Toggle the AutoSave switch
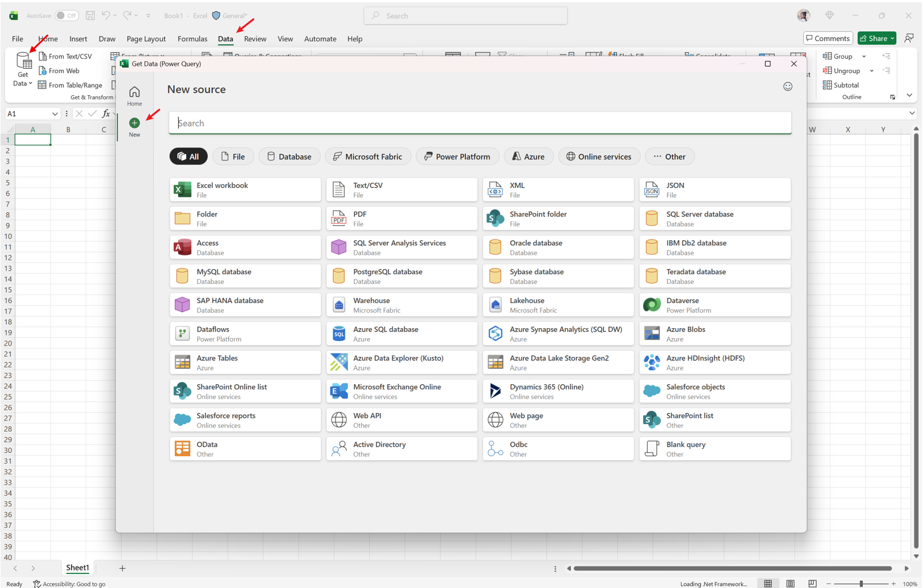 point(67,16)
